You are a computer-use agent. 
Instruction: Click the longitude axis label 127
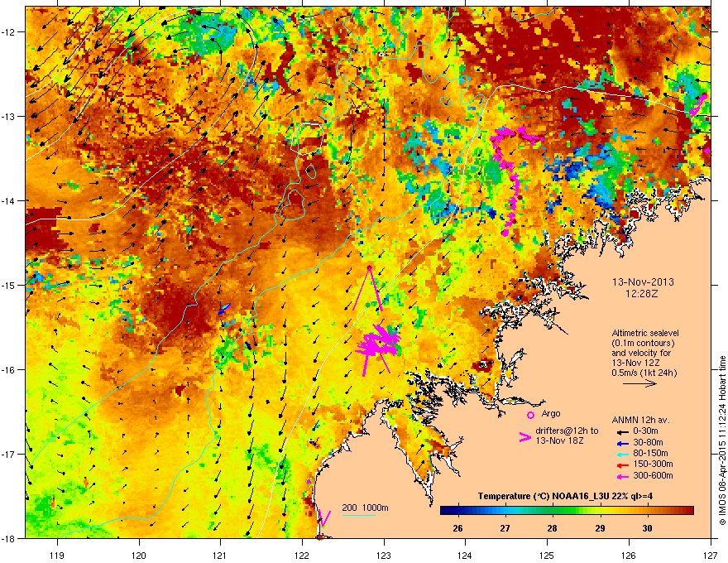(x=711, y=555)
